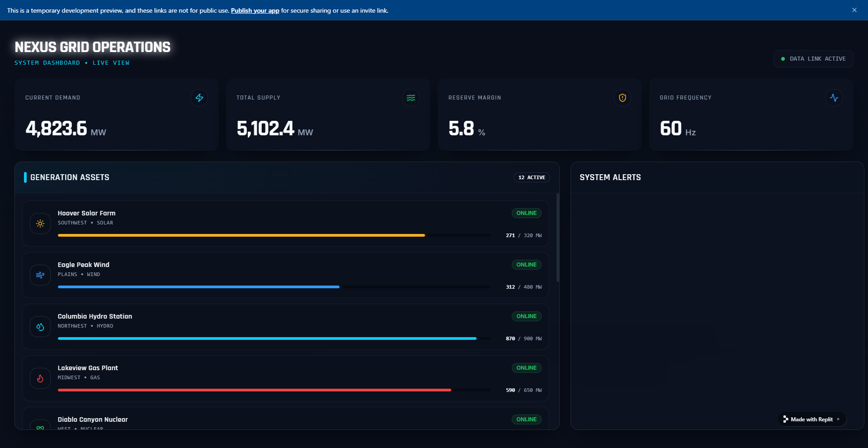Screen dimensions: 868x448
Task: Click the waves icon on Total Supply
Action: 410,98
